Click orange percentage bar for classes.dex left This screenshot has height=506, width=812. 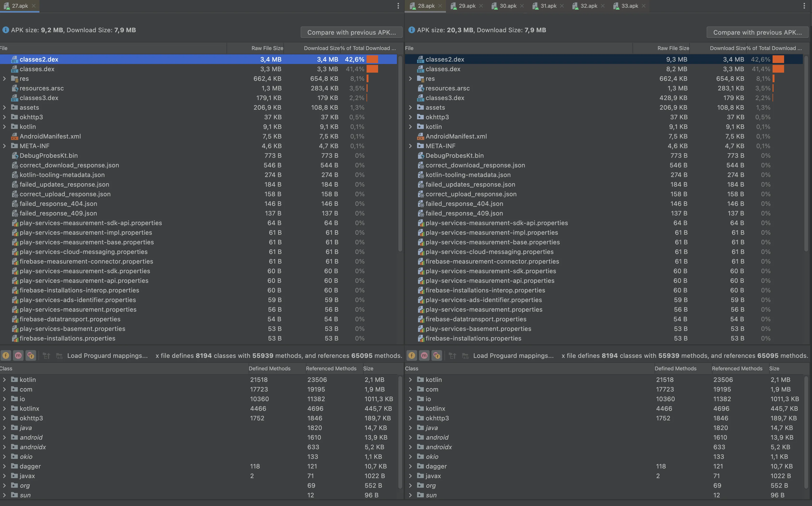pyautogui.click(x=372, y=69)
